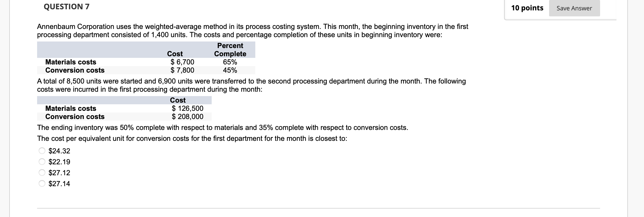Click the 10 points label
Viewport: 644px width, 217px height.
527,8
